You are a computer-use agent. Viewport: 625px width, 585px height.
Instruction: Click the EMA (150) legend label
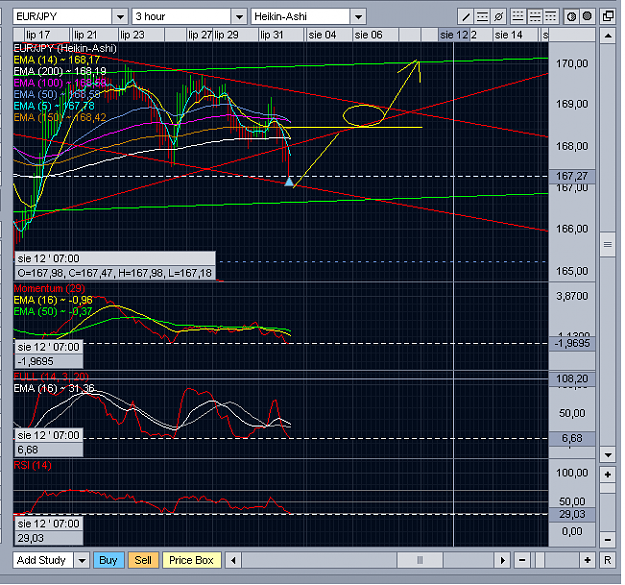tap(60, 118)
